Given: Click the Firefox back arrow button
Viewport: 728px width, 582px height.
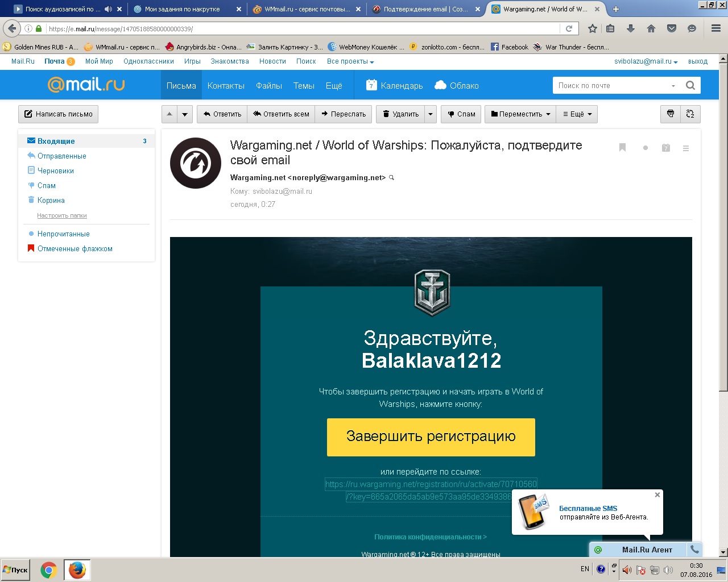Looking at the screenshot, I should [x=12, y=28].
